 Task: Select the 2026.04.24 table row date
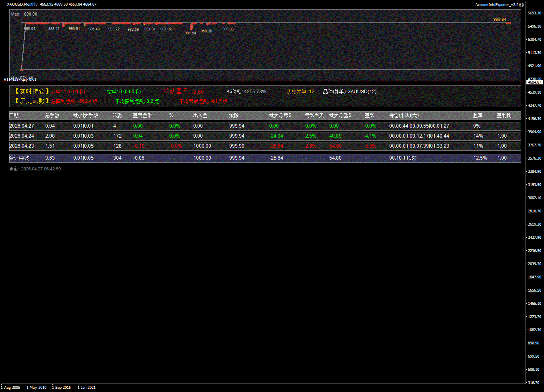click(22, 136)
